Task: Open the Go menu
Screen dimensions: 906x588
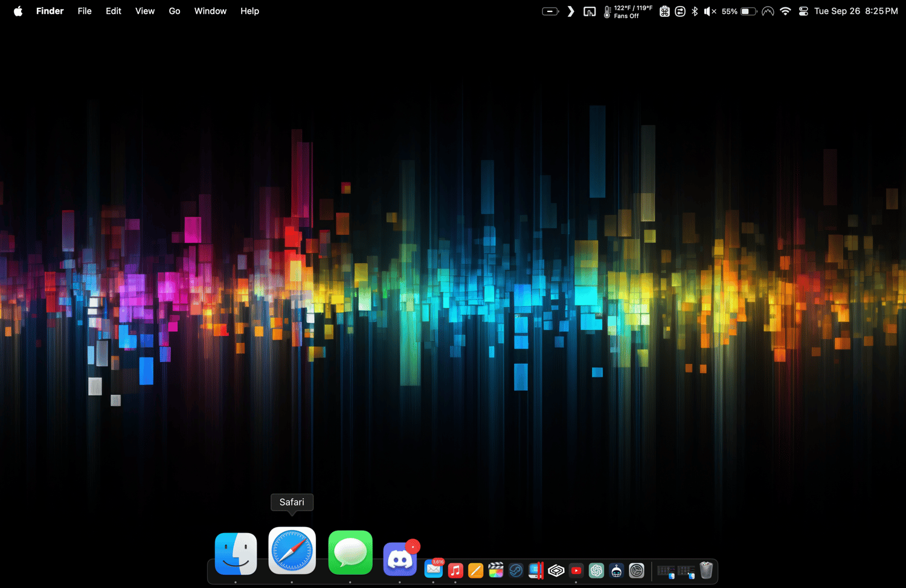Action: 175,11
